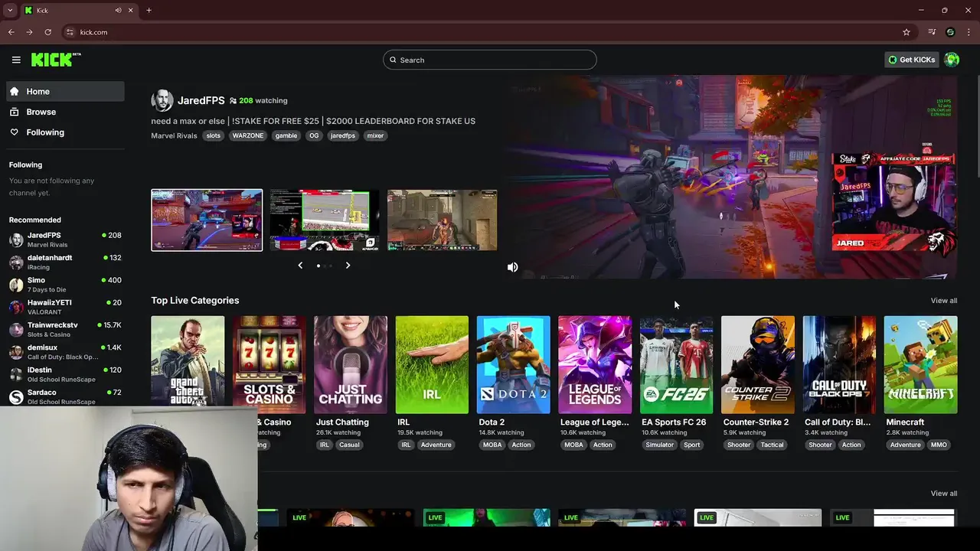Bookmark this page with star icon
Image resolution: width=980 pixels, height=551 pixels.
point(906,32)
